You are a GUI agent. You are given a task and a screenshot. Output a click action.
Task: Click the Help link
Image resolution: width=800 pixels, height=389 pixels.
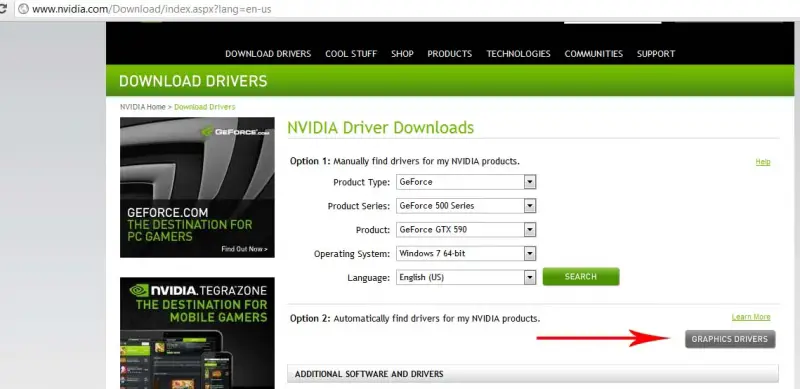763,162
